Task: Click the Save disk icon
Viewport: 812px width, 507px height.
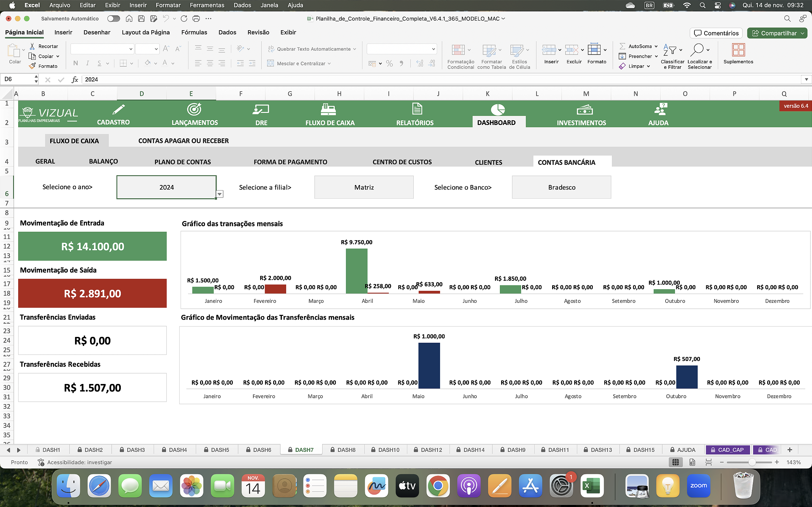Action: (x=141, y=19)
